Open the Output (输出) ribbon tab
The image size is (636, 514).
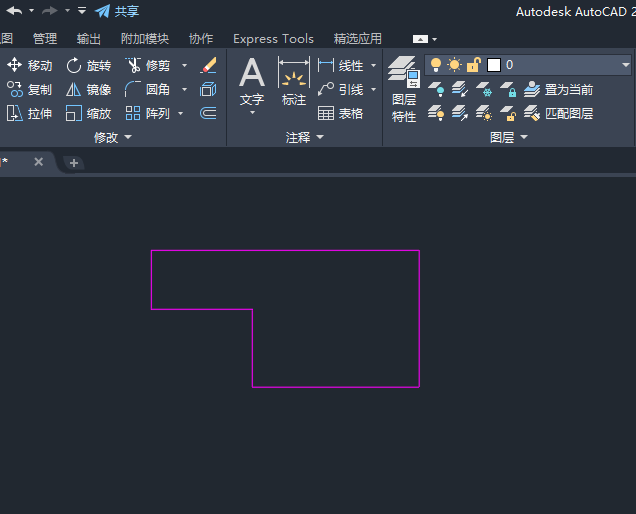coord(88,39)
